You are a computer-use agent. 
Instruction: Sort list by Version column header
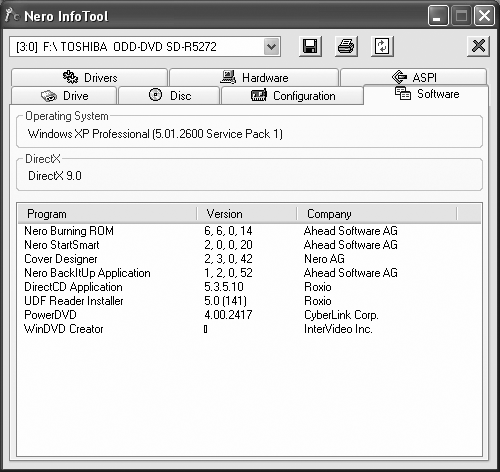(x=247, y=214)
